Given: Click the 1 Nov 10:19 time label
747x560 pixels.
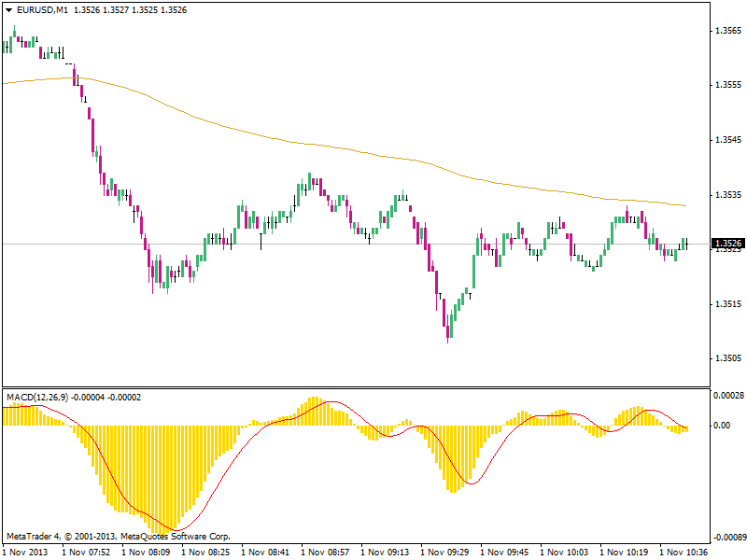Looking at the screenshot, I should coord(624,552).
